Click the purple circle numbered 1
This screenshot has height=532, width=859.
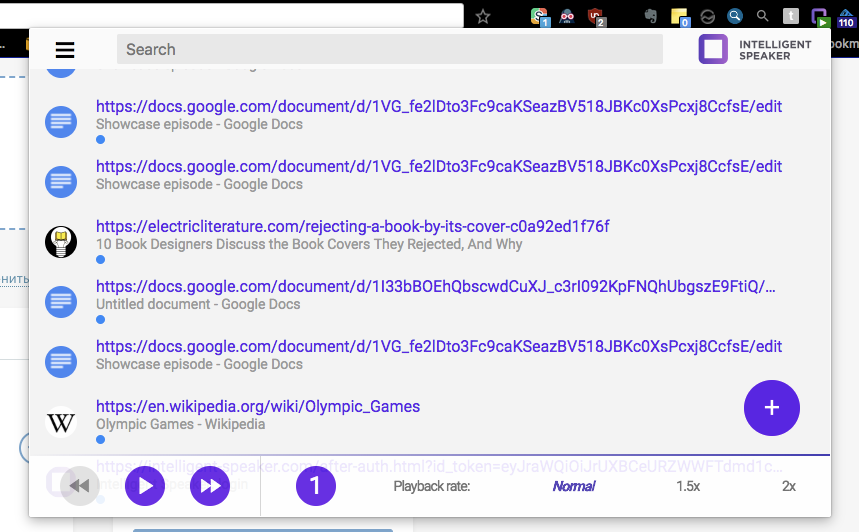[x=316, y=485]
